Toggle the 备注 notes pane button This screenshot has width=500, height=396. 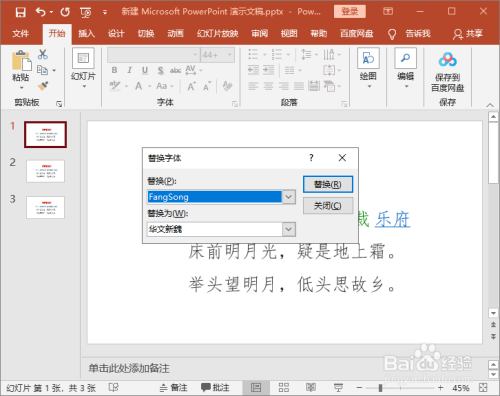(x=173, y=388)
